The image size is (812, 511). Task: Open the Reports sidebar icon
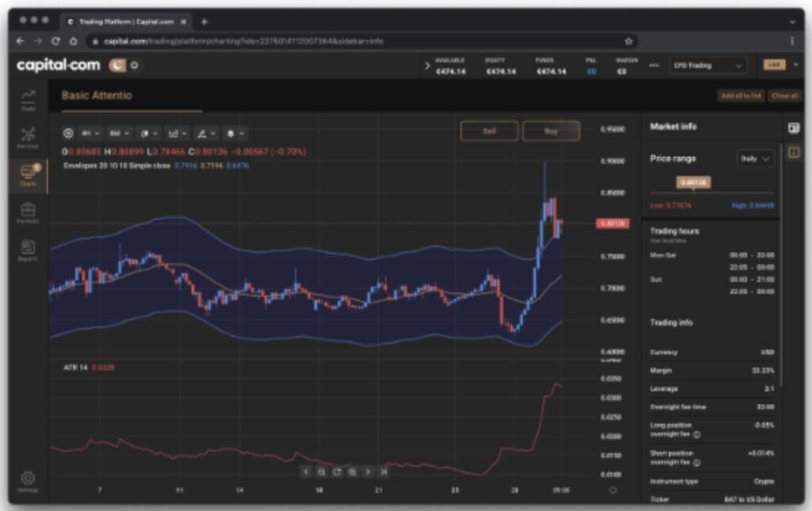point(28,250)
